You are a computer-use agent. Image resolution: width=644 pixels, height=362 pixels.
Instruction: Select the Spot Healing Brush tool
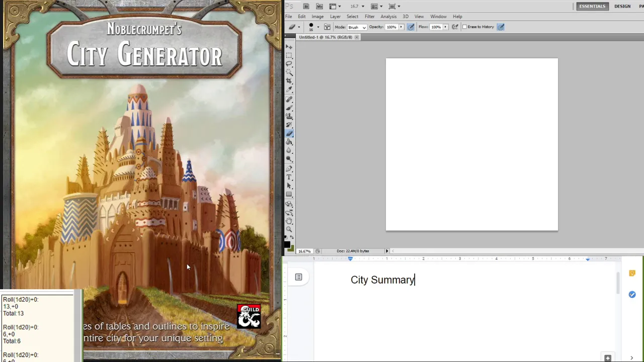click(x=289, y=100)
